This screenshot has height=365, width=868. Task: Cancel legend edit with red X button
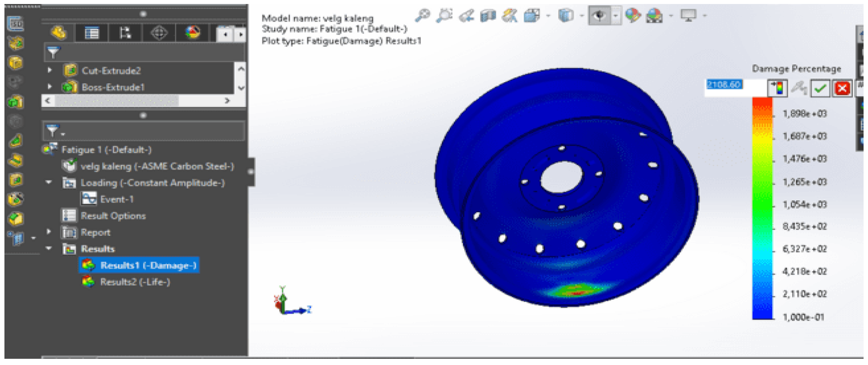[x=842, y=88]
